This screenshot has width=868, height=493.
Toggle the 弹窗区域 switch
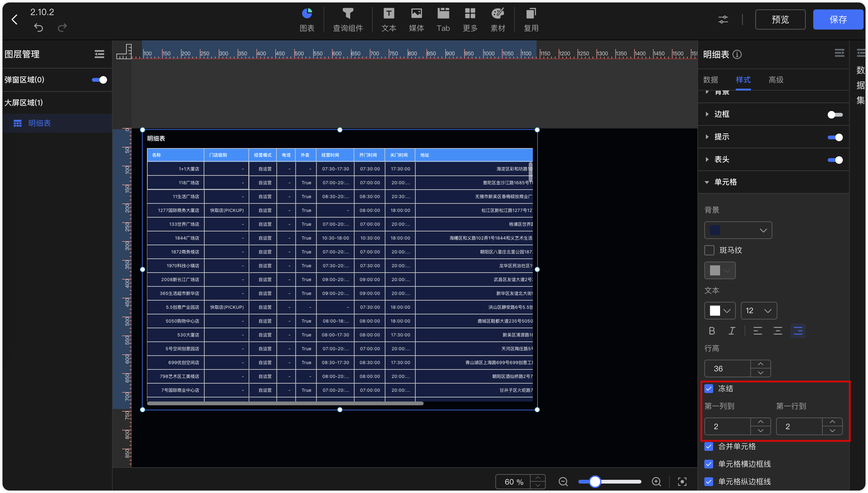tap(99, 80)
